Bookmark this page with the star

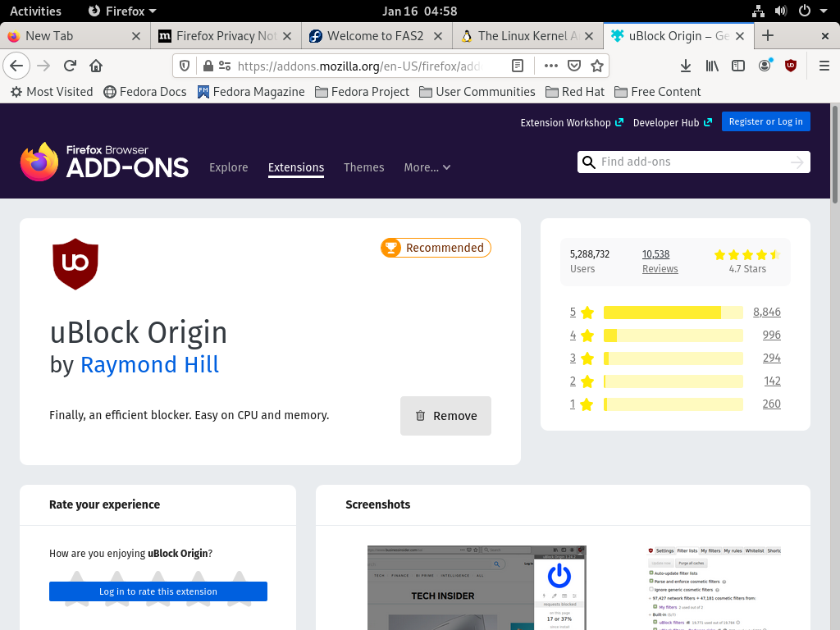coord(597,66)
